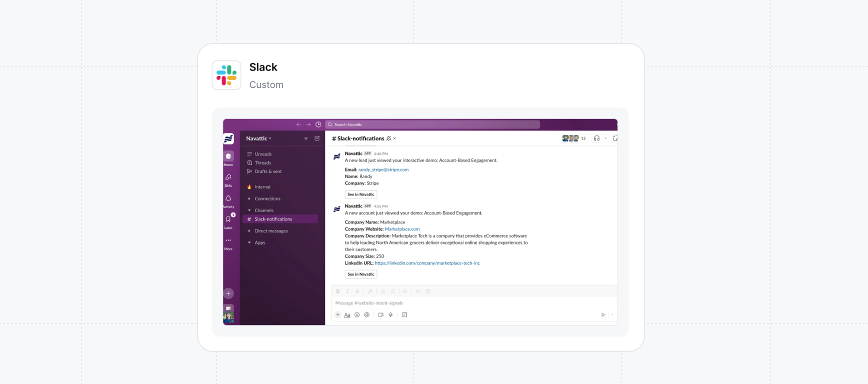Toggle blockquote formatting
The image size is (868, 384).
pyautogui.click(x=405, y=291)
